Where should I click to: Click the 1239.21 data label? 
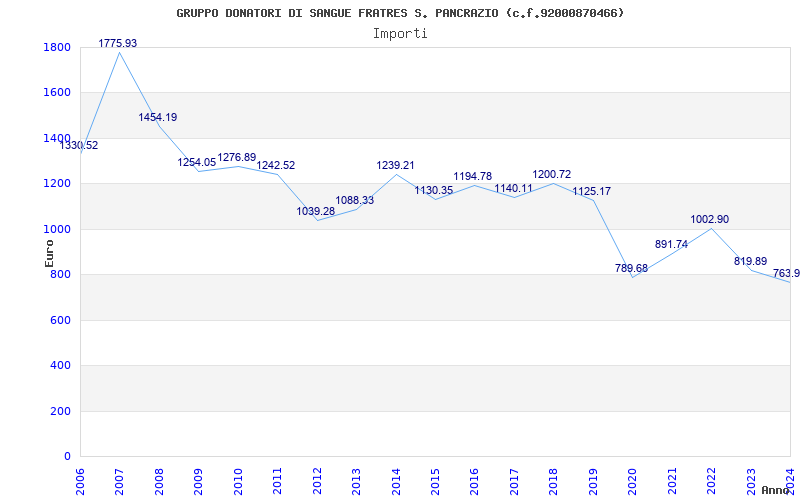[395, 165]
